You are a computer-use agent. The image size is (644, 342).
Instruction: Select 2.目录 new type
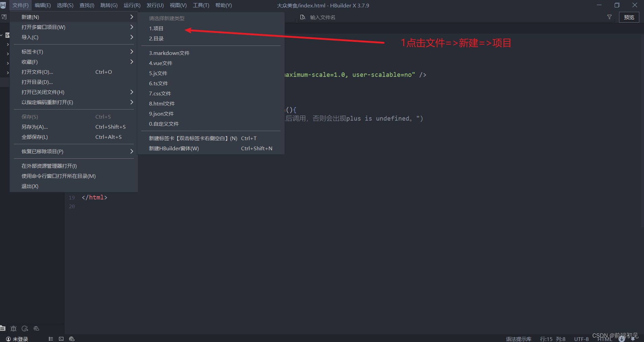211,39
